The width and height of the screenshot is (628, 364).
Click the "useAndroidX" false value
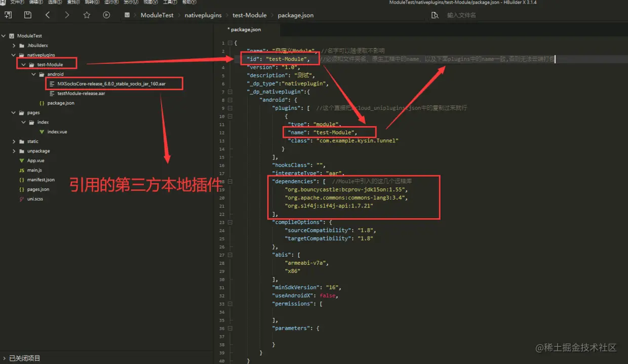click(327, 296)
